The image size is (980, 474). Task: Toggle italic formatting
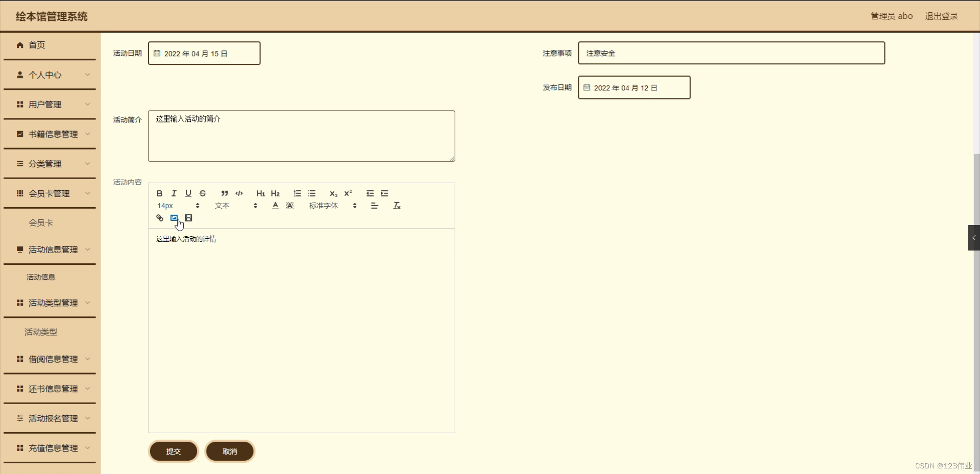[x=174, y=193]
